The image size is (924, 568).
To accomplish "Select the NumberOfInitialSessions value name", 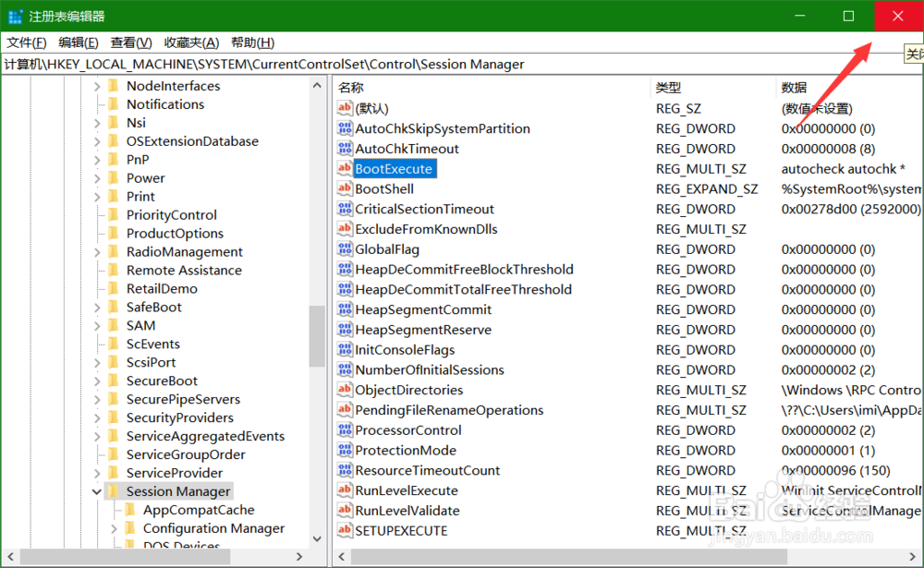I will (x=430, y=370).
